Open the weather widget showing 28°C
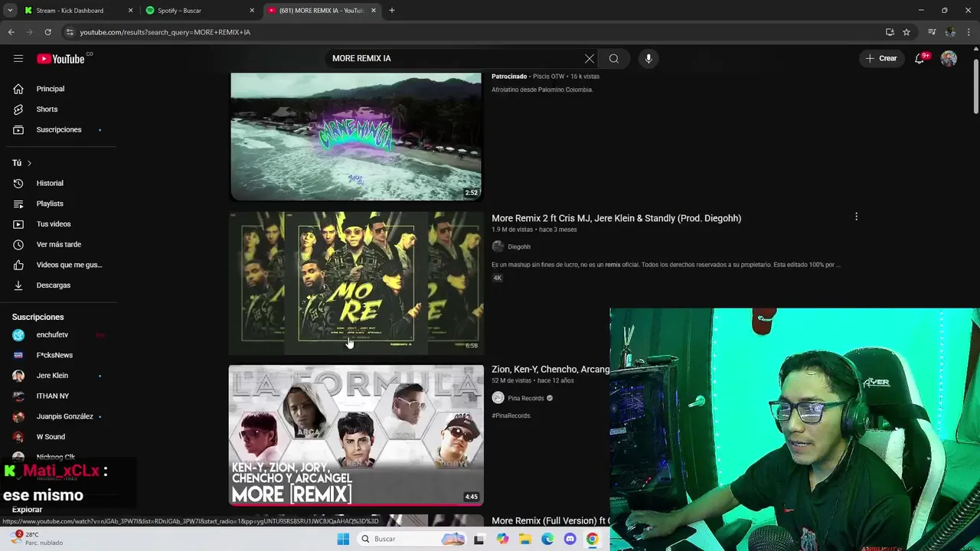 point(34,539)
